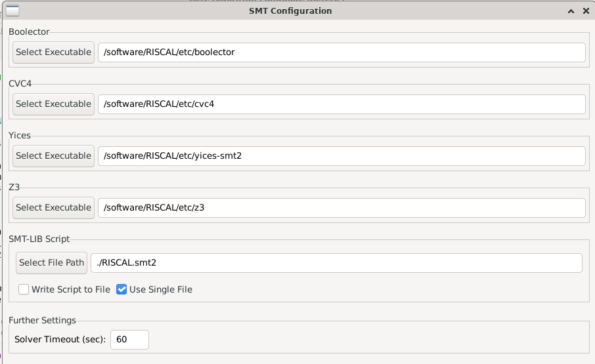The width and height of the screenshot is (595, 364).
Task: Click the window menu icon in title bar
Action: [12, 11]
